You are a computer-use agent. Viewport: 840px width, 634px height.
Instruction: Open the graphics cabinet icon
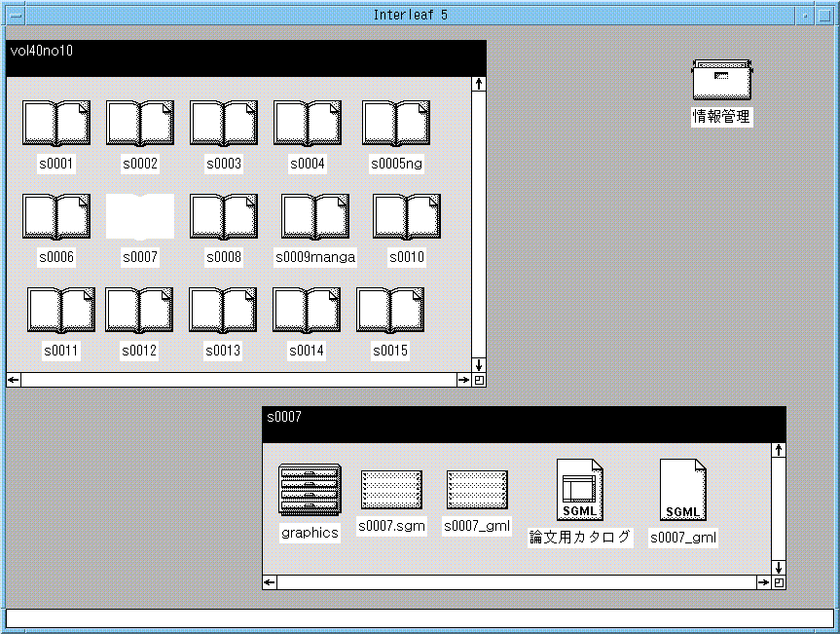click(310, 489)
